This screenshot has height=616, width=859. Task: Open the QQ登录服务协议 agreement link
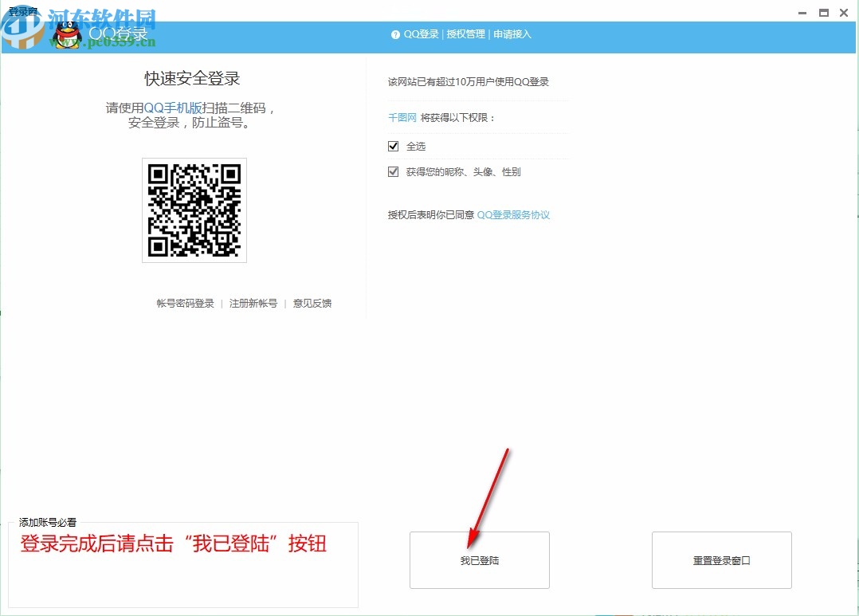tap(514, 214)
